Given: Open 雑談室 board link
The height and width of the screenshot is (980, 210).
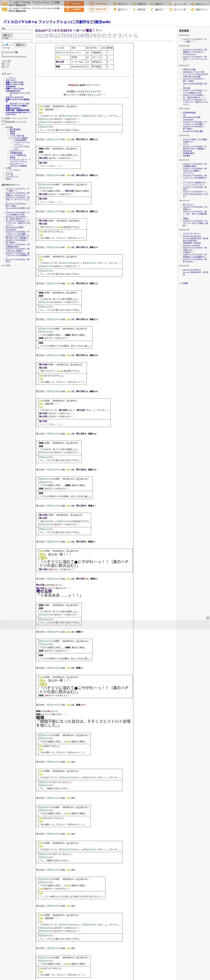Looking at the screenshot, I should 13,132.
